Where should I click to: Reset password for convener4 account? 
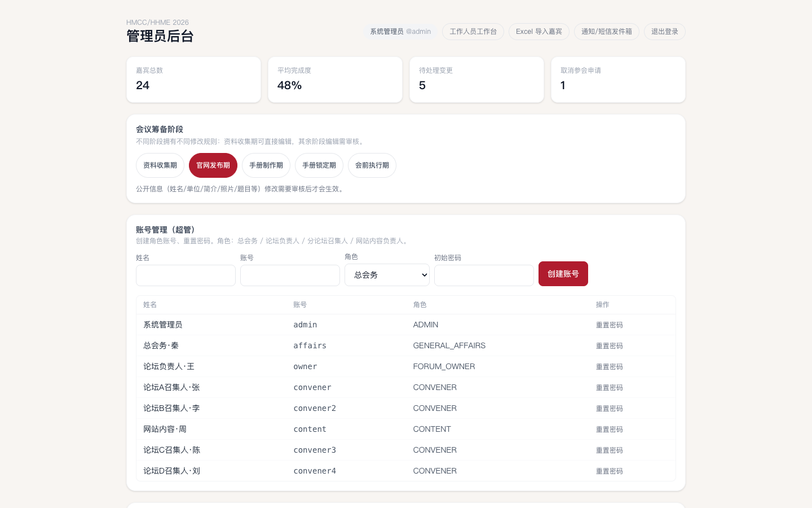point(609,471)
